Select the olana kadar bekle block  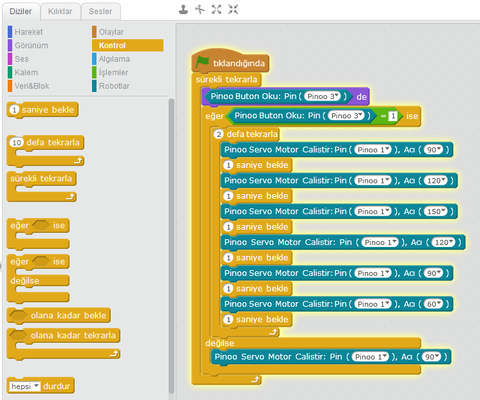pyautogui.click(x=59, y=316)
